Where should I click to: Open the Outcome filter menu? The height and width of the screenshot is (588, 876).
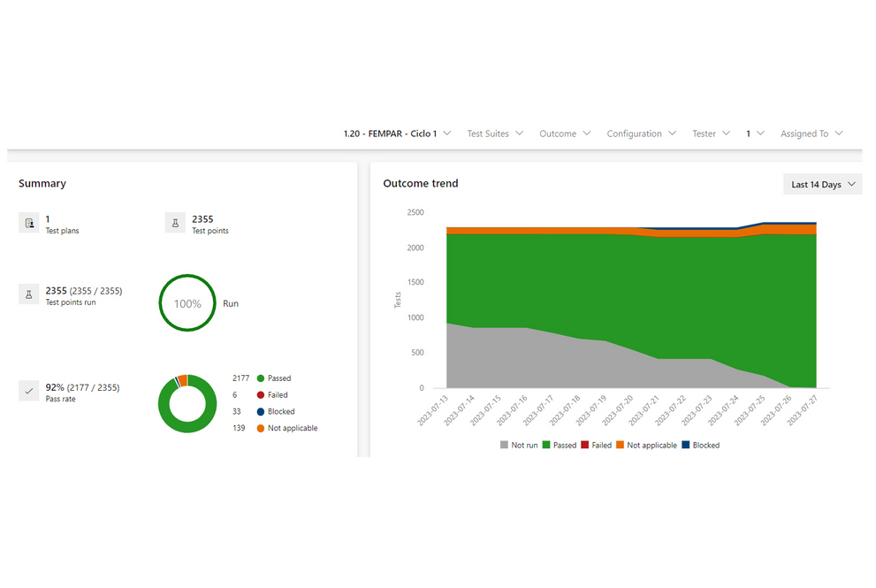click(565, 134)
